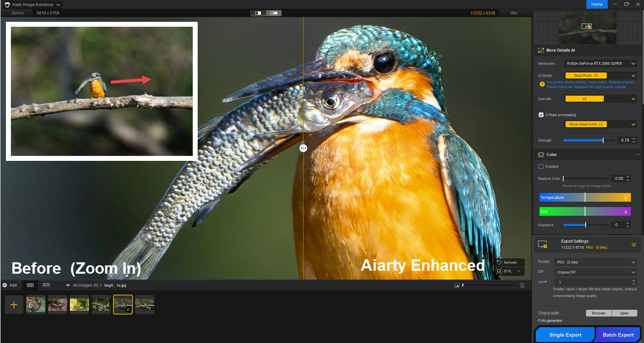
Task: Switch to grid thumbnail view
Action: pos(30,285)
